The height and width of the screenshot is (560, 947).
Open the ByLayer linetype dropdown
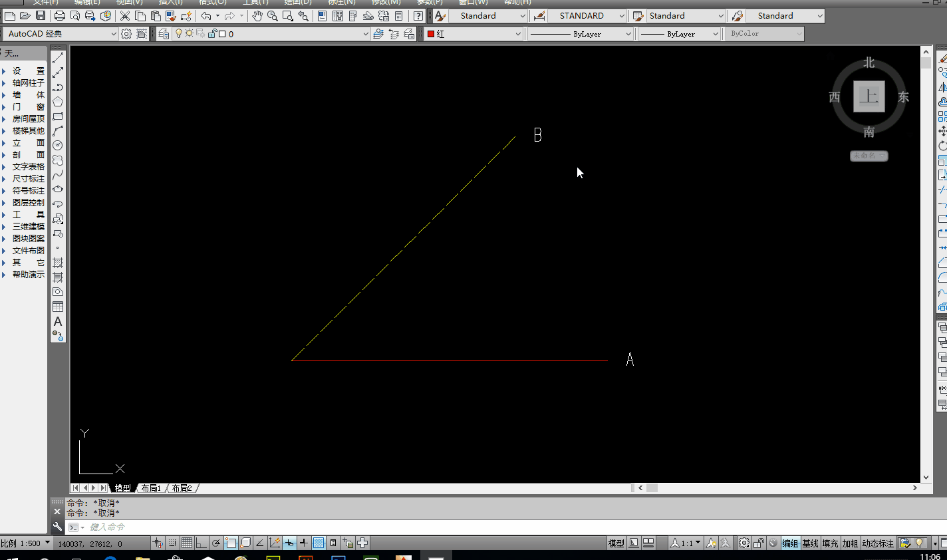point(581,33)
